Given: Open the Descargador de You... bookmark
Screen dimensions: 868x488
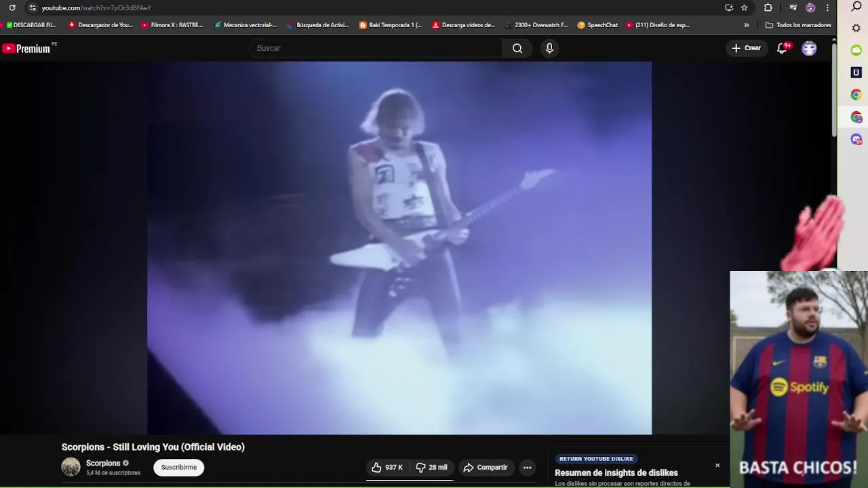Looking at the screenshot, I should [x=101, y=25].
